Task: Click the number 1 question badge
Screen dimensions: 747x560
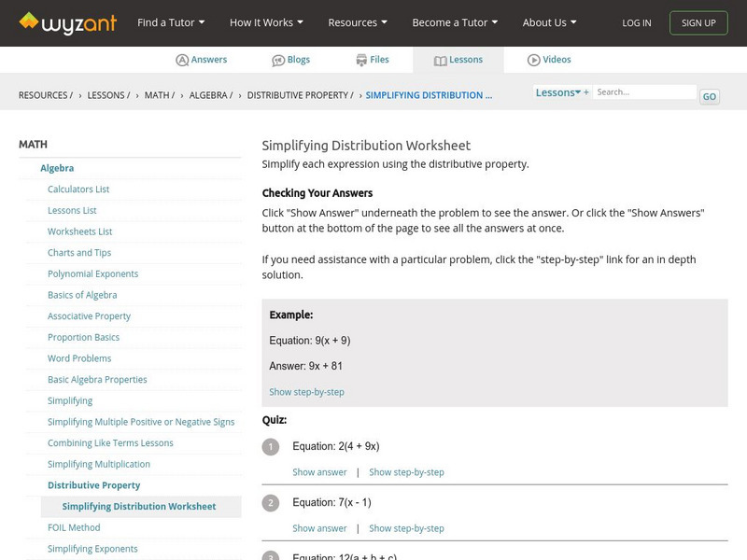Action: (x=271, y=447)
